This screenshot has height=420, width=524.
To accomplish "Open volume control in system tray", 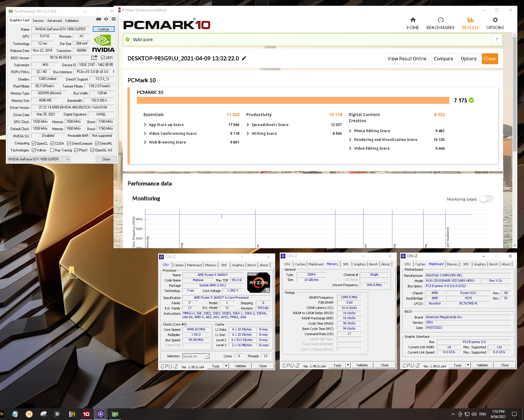I will (x=474, y=414).
